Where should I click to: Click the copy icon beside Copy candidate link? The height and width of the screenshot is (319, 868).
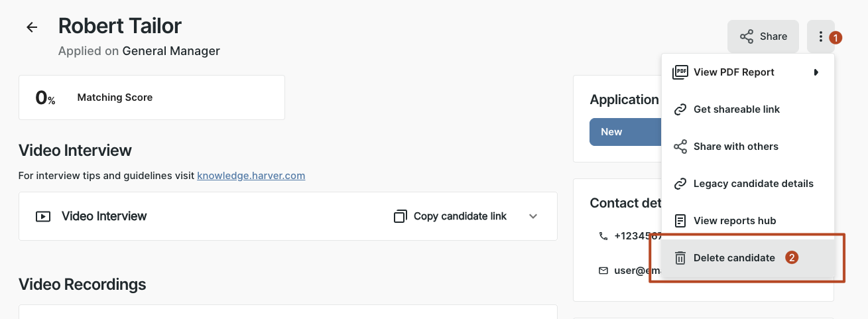pos(400,216)
